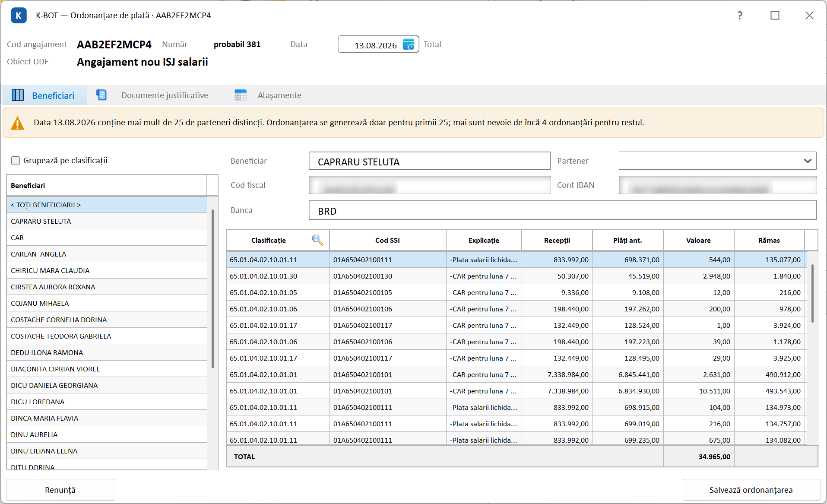Enable Grupează pe clasificații checkbox
Viewport: 827px width, 504px height.
point(16,161)
